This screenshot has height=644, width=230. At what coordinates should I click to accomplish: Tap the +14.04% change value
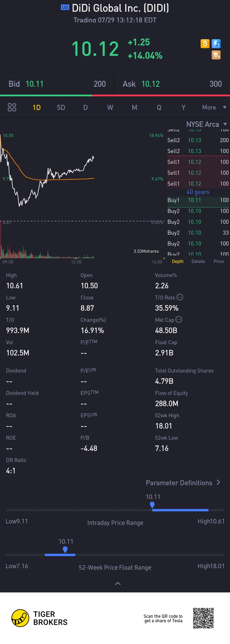145,55
